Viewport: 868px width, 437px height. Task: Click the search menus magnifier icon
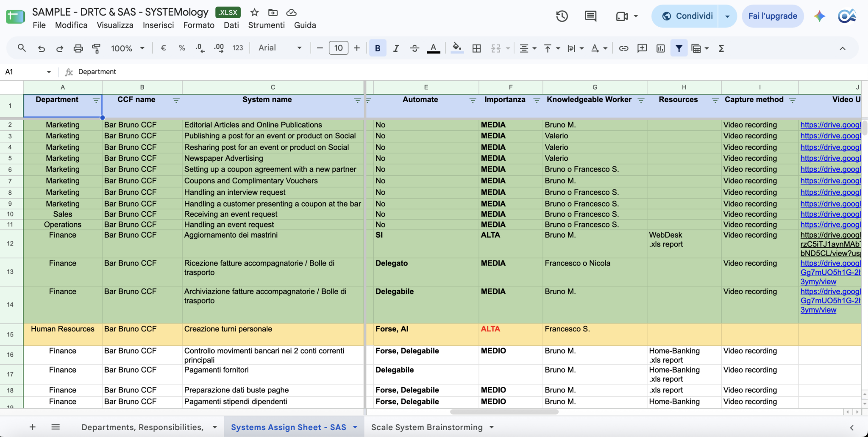coord(22,48)
